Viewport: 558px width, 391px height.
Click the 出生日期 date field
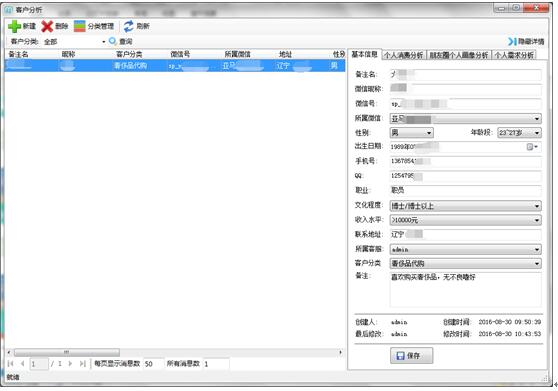(465, 147)
